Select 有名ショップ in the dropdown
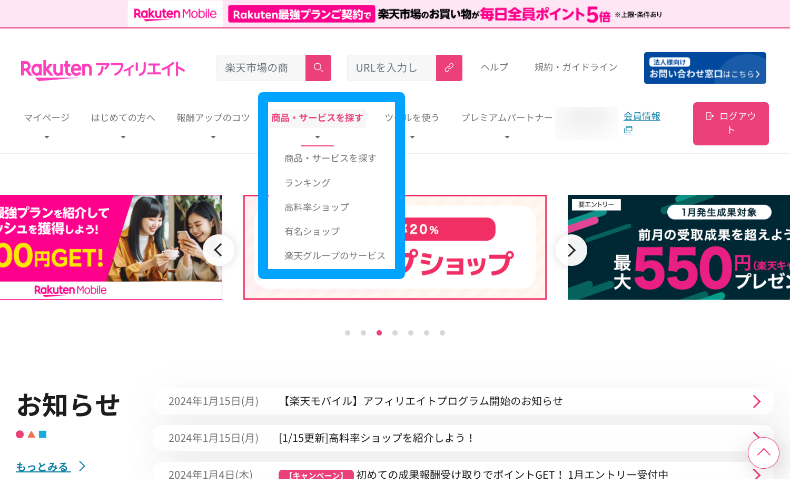This screenshot has height=479, width=790. coord(312,231)
